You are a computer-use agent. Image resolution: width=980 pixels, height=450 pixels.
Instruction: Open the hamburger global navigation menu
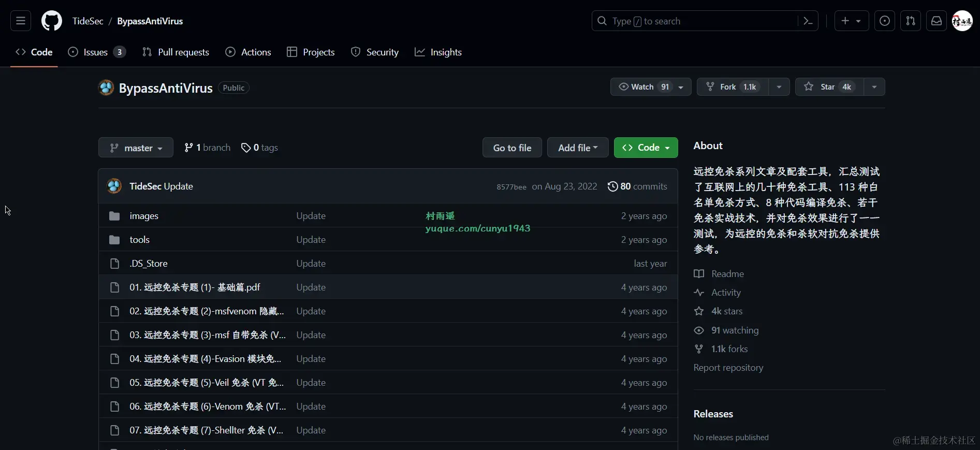click(x=21, y=21)
